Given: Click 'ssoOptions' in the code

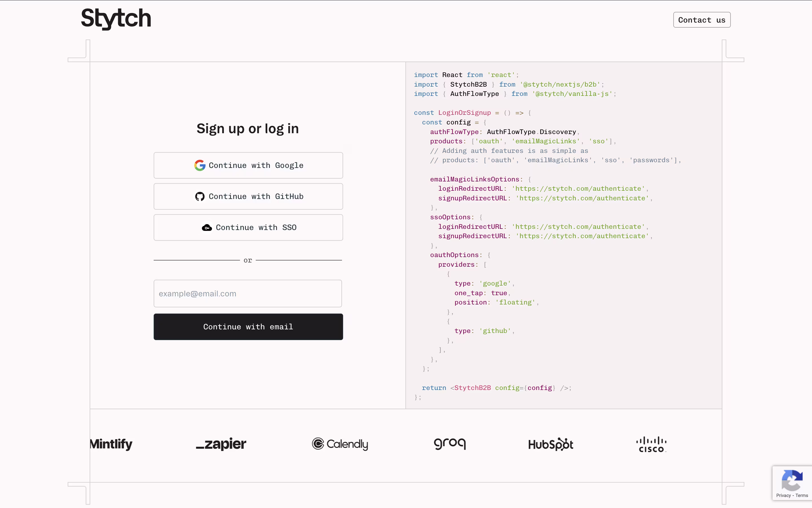Looking at the screenshot, I should pos(450,217).
